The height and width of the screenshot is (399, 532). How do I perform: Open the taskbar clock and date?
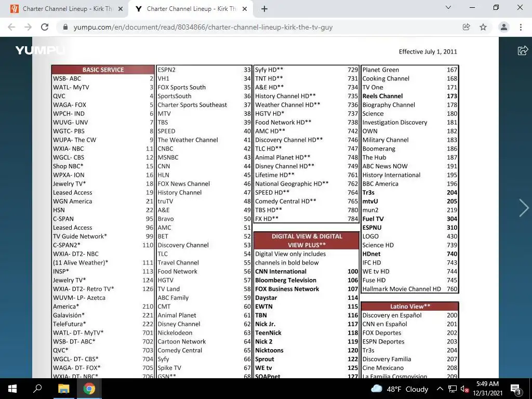487,389
